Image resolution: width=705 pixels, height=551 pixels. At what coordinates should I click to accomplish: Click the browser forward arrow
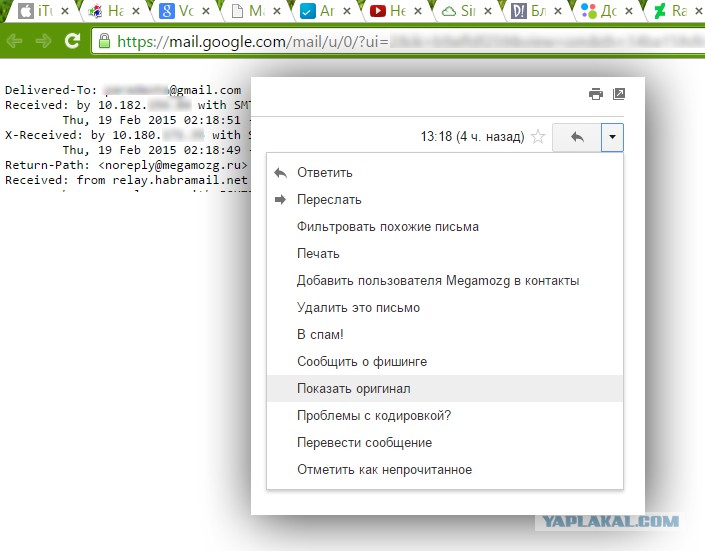[x=43, y=41]
